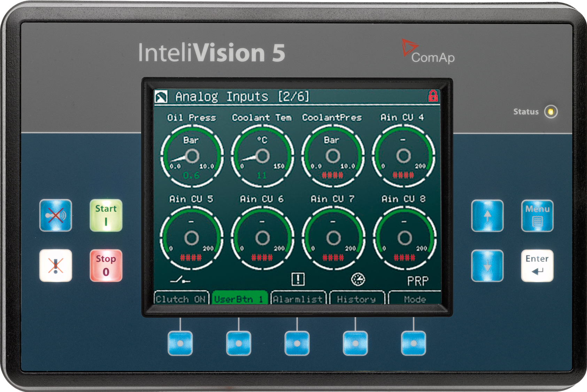Click the alarm exclamation icon on screen
Viewport: 587px width, 392px height.
point(298,279)
